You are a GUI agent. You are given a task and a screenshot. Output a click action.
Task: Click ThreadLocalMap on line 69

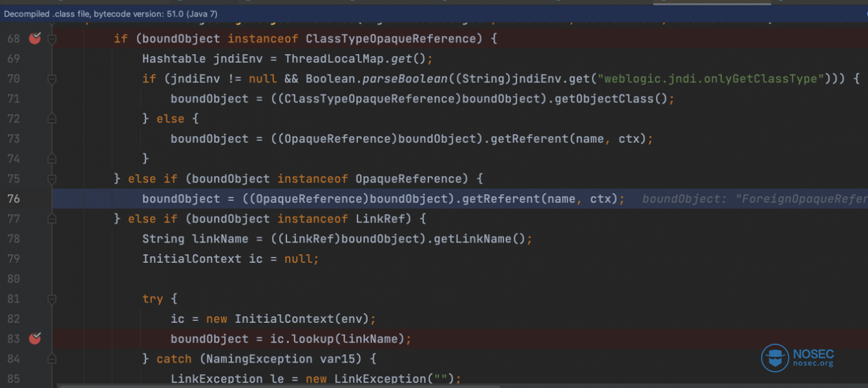point(334,59)
